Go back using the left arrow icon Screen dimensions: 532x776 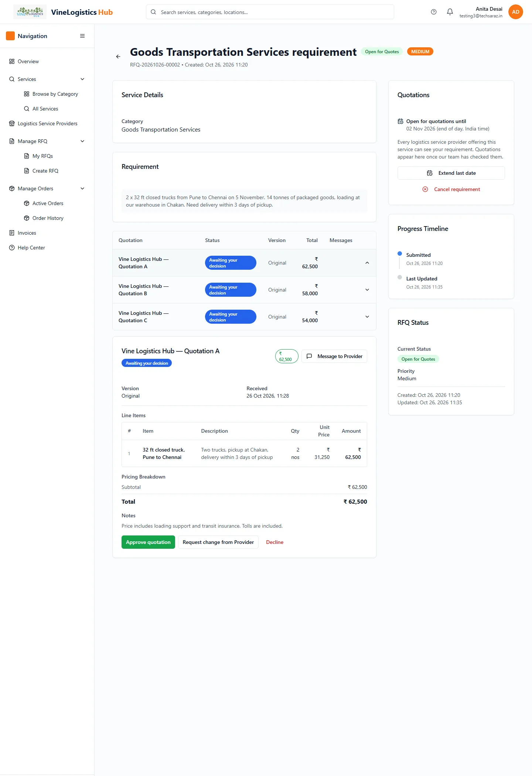[x=118, y=57]
